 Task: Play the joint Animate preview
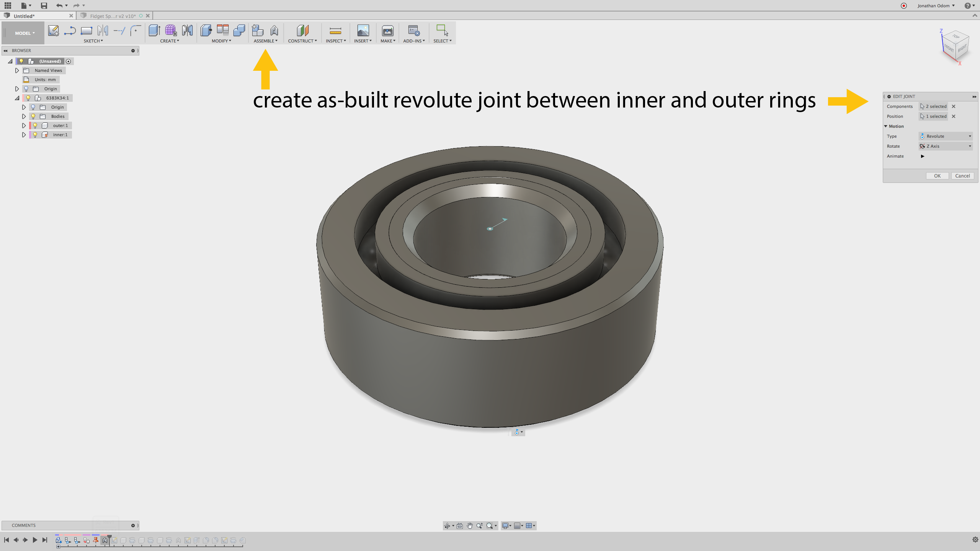click(x=923, y=156)
